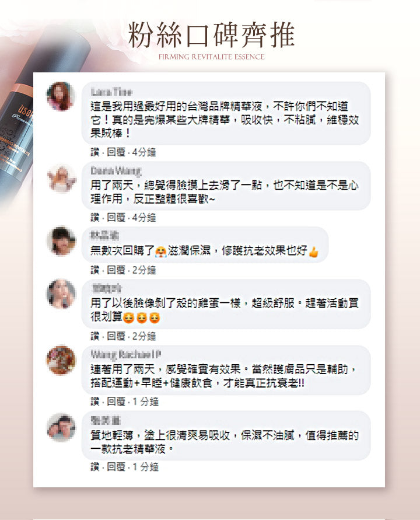Like the first comment about 台灣品牌精華液
This screenshot has height=520, width=420.
95,152
